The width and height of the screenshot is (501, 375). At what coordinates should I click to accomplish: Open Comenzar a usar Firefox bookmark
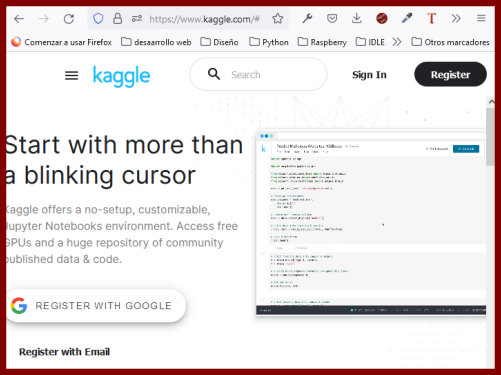(61, 42)
